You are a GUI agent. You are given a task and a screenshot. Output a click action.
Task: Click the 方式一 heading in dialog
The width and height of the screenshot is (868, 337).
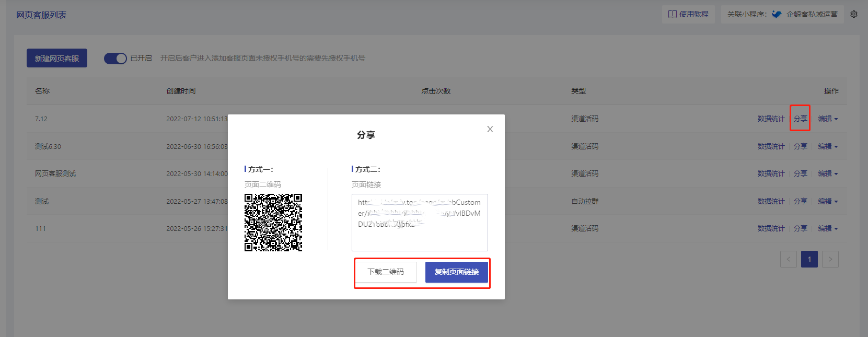260,169
